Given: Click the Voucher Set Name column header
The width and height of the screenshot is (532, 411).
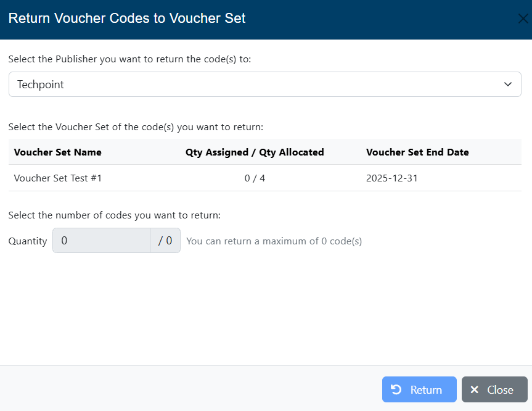Looking at the screenshot, I should click(58, 152).
